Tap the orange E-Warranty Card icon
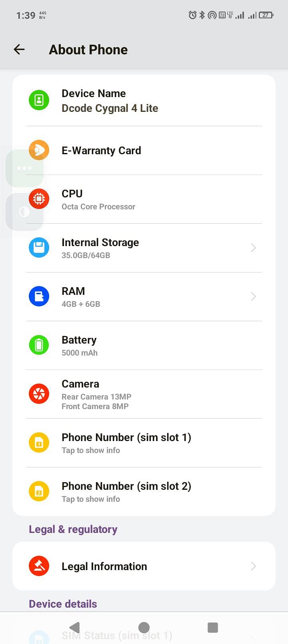 (39, 150)
